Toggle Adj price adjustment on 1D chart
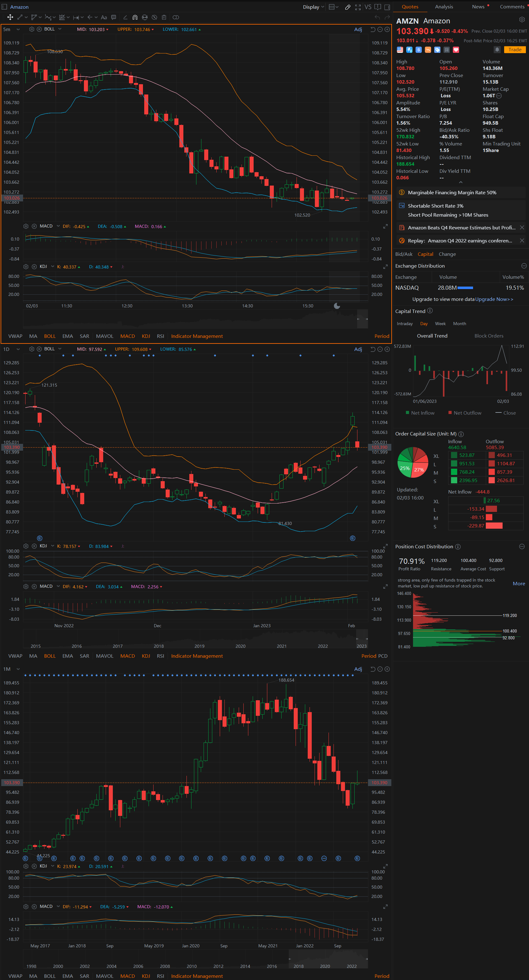529x980 pixels. click(358, 349)
